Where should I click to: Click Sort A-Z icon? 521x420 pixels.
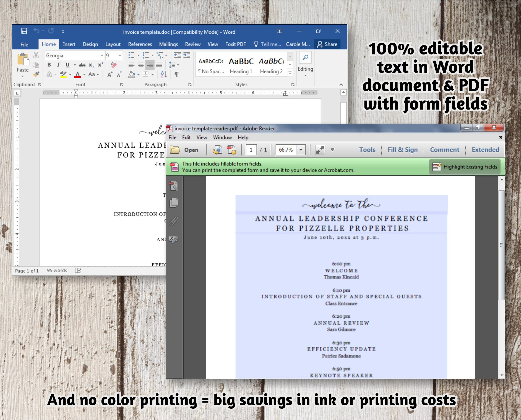164,74
